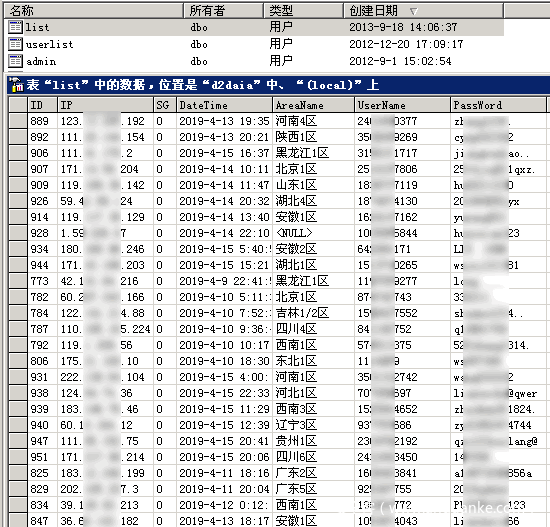Click the table icon beside list
Viewport: 550px width, 527px height.
tap(15, 27)
